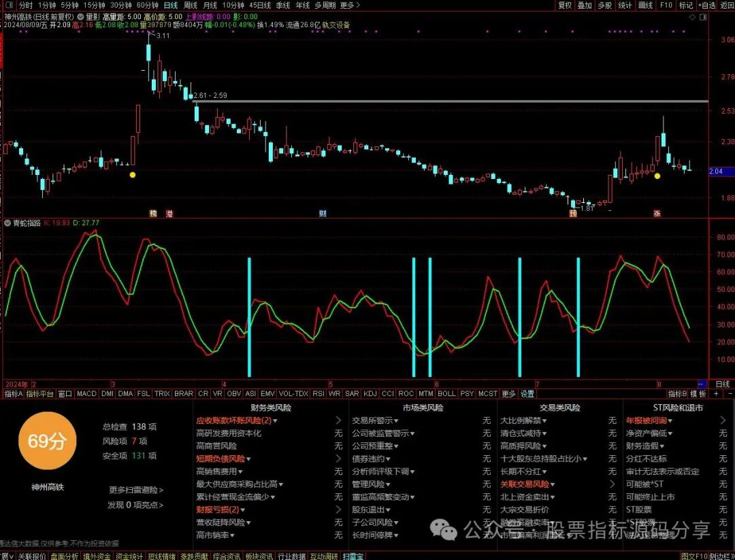Click the 标记 mark button

(x=686, y=5)
